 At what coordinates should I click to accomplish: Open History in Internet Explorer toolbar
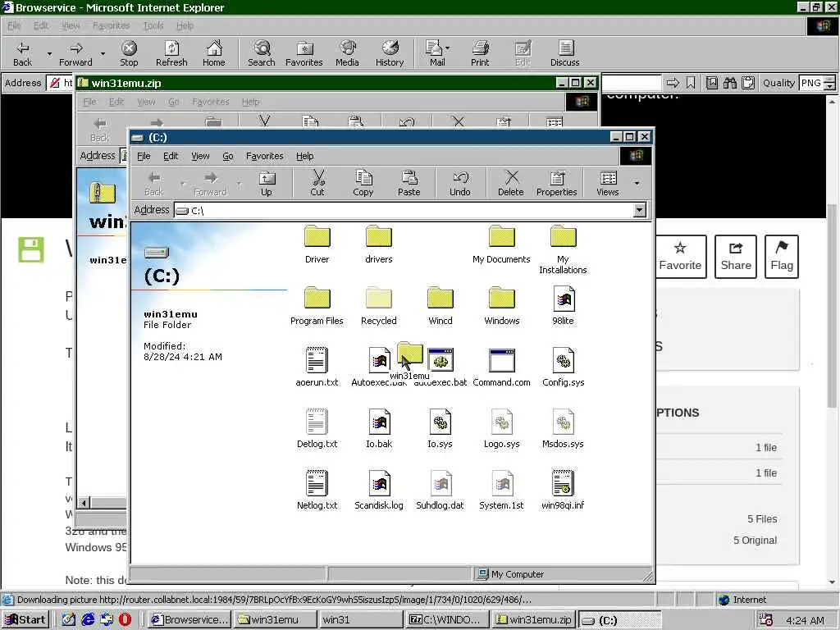click(390, 53)
